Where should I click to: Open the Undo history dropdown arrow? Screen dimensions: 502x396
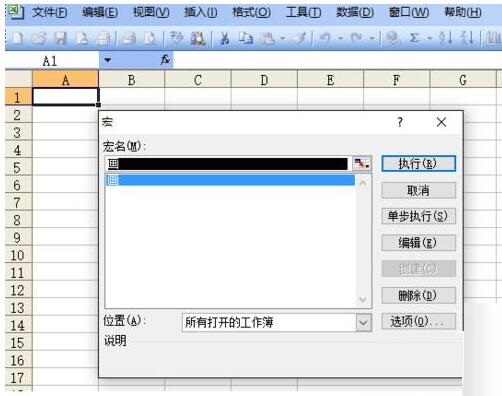(341, 38)
